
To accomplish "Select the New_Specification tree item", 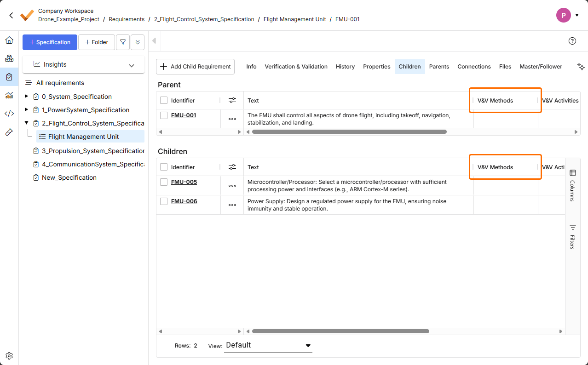I will [69, 177].
